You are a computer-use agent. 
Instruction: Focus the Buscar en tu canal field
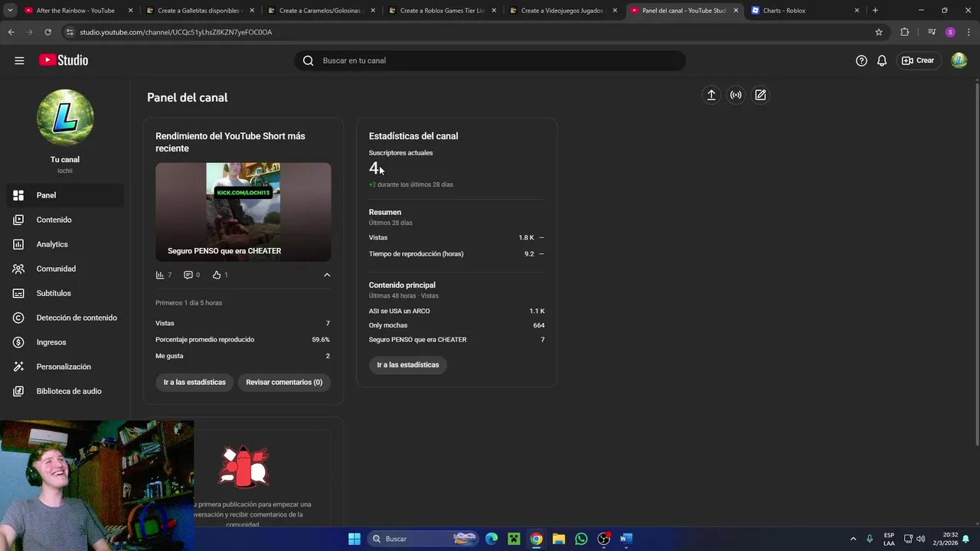point(490,60)
